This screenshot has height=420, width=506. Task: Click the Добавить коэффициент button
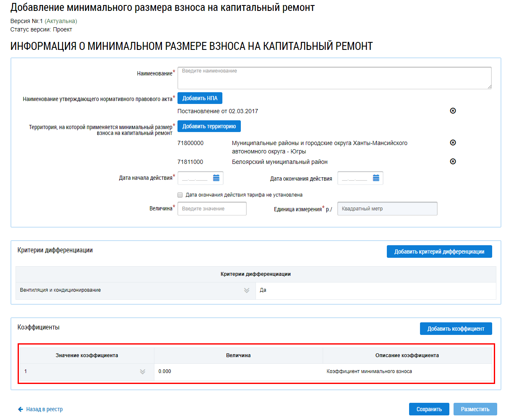[456, 329]
